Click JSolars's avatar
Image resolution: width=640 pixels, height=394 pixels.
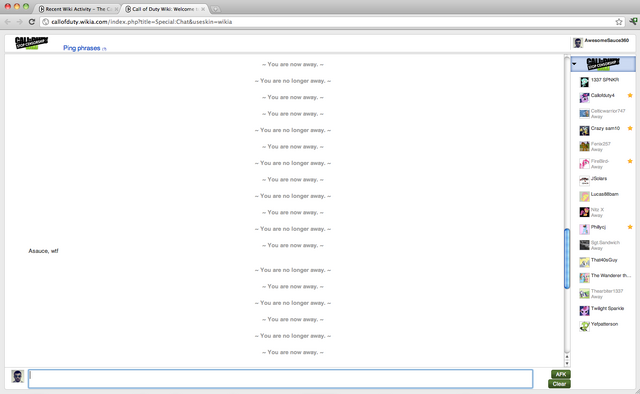point(584,180)
